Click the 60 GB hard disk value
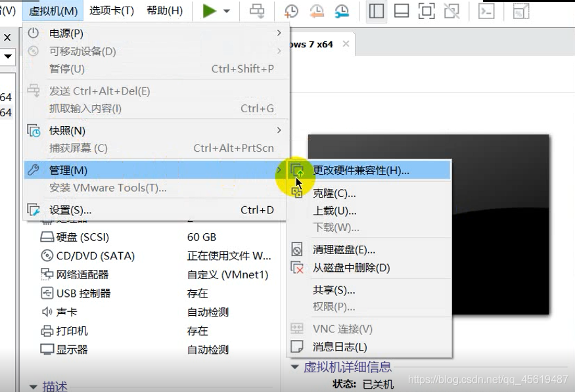Viewport: 575px width, 392px height. 201,237
